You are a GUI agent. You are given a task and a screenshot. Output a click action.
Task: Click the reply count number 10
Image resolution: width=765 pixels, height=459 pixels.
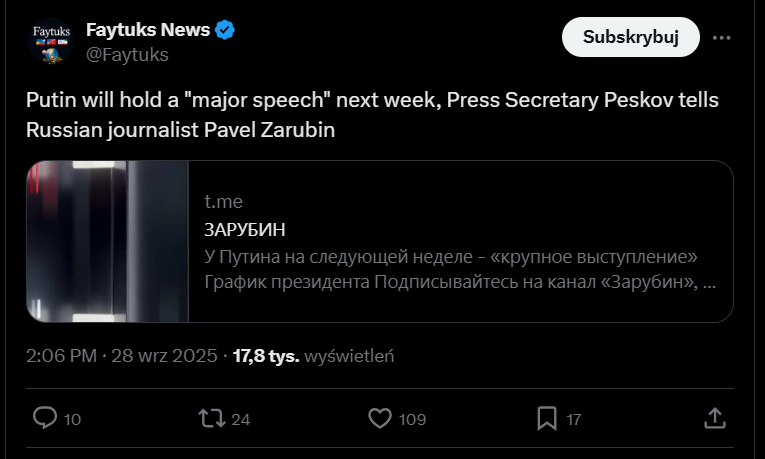coord(72,420)
